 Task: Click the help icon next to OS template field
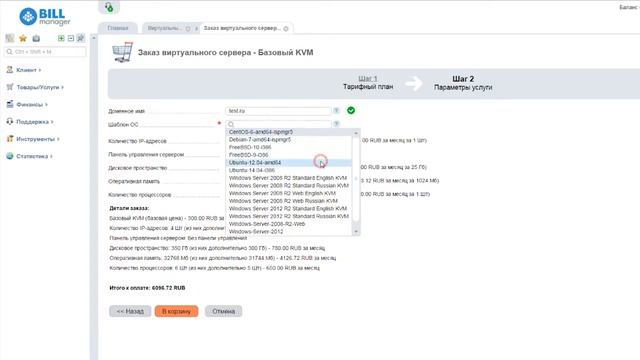[x=336, y=124]
